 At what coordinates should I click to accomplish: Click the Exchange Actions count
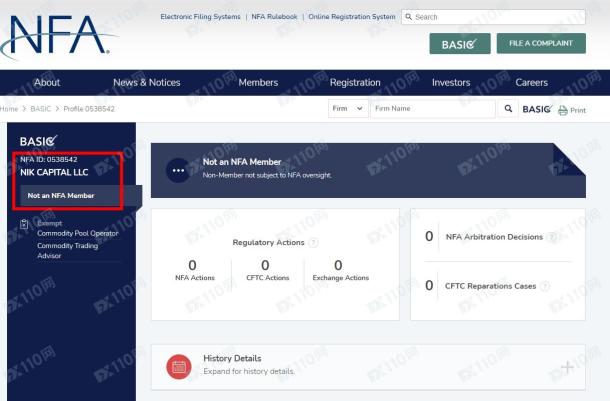click(x=338, y=265)
